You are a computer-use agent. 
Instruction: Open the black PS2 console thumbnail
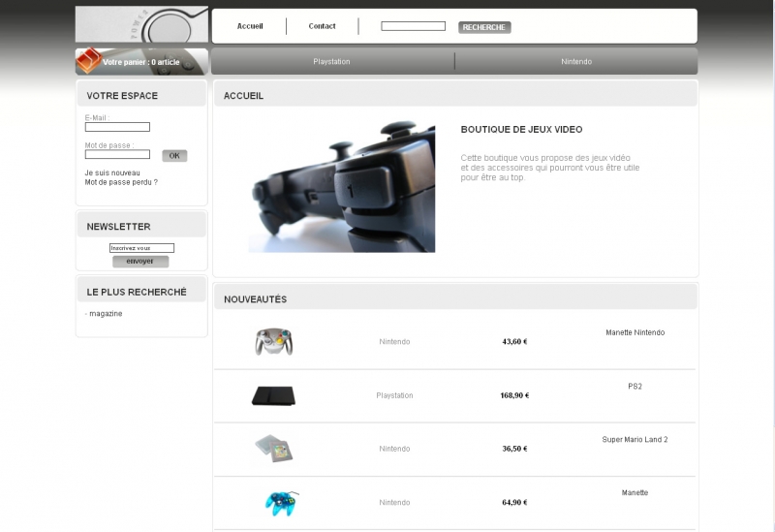tap(273, 395)
